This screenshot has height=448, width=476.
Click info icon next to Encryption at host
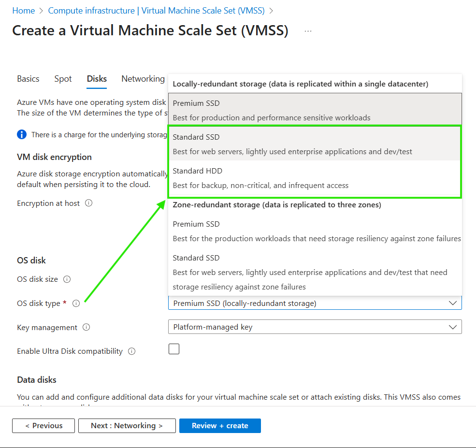(x=88, y=203)
